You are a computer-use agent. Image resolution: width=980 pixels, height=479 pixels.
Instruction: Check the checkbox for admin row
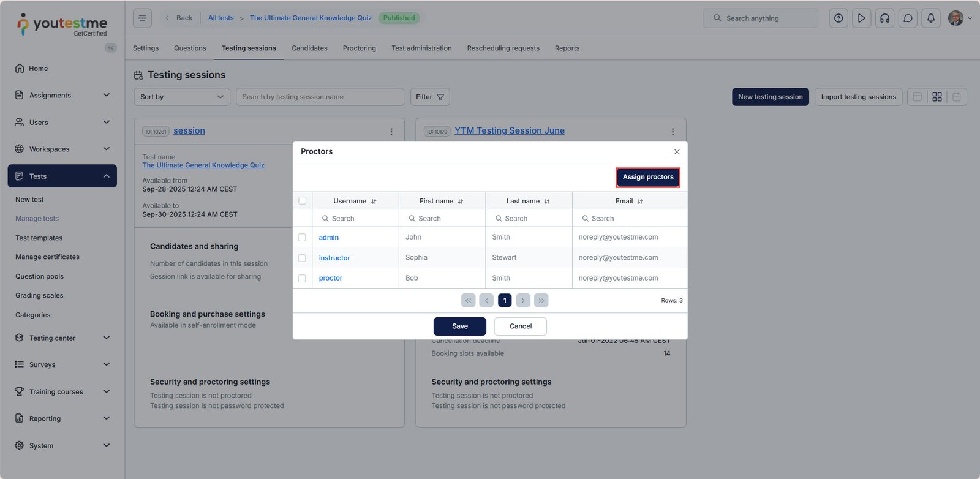302,238
